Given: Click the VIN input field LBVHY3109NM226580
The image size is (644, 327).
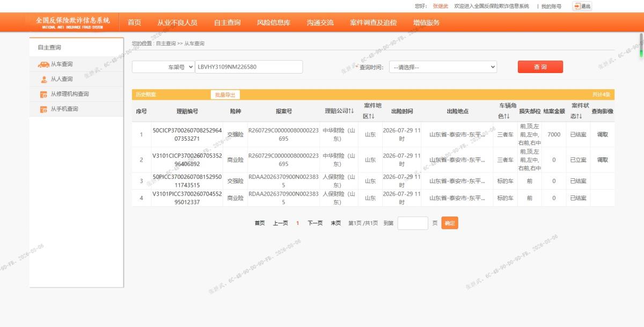Looking at the screenshot, I should [249, 67].
